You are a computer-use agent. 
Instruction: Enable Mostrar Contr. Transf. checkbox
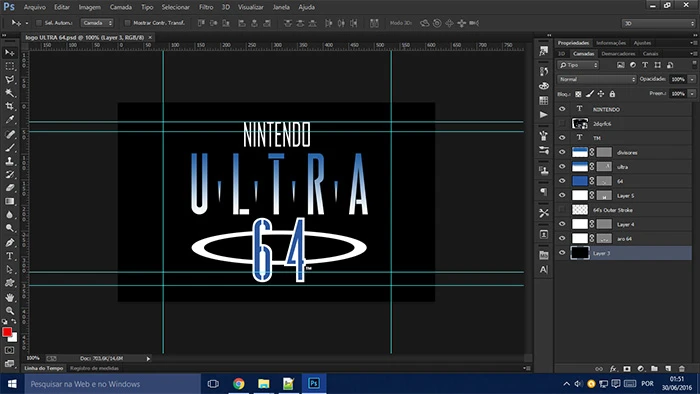(x=127, y=23)
